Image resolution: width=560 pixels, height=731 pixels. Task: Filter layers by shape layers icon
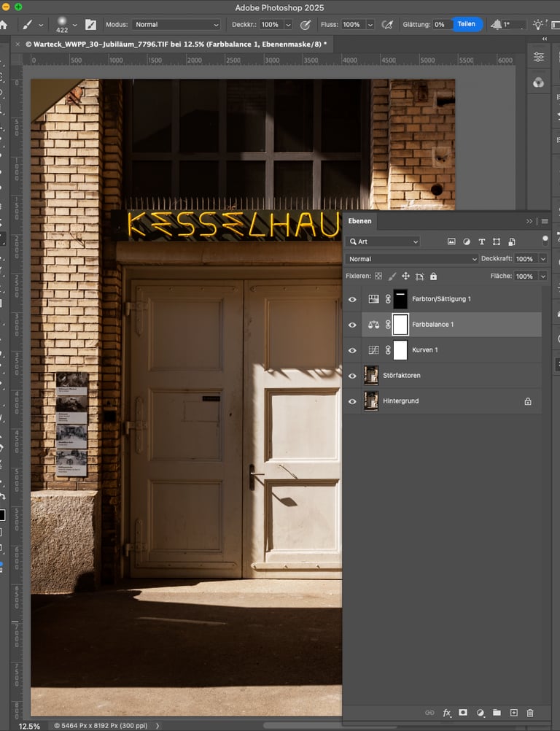pos(497,241)
